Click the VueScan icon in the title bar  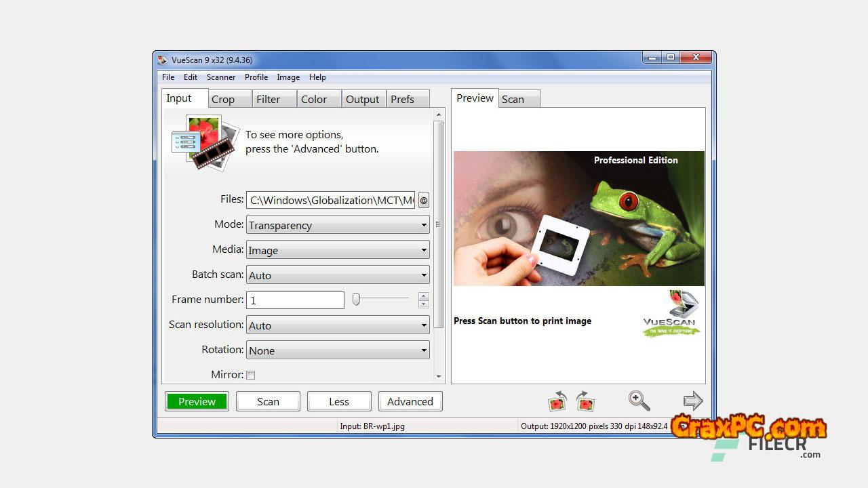click(162, 60)
